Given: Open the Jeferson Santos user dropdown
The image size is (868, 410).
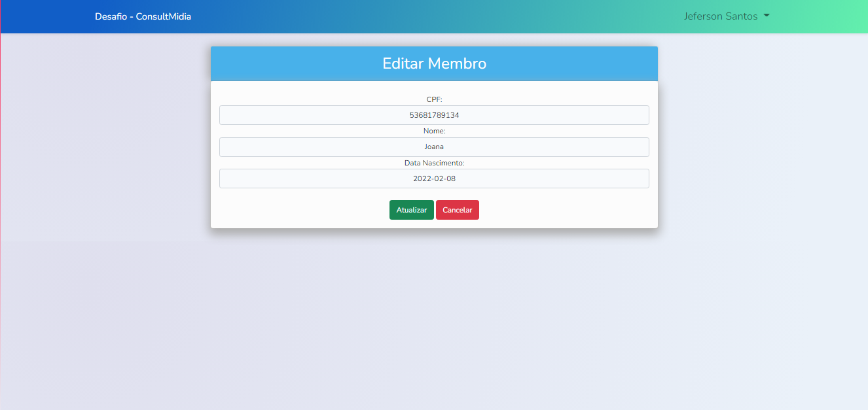Looking at the screenshot, I should point(727,16).
